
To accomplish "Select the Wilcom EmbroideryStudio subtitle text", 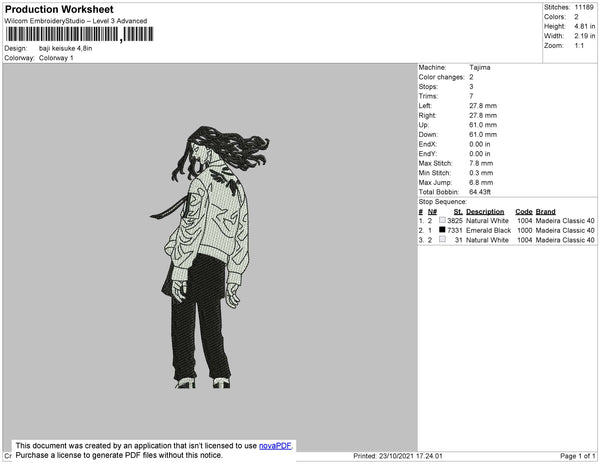I will click(76, 21).
